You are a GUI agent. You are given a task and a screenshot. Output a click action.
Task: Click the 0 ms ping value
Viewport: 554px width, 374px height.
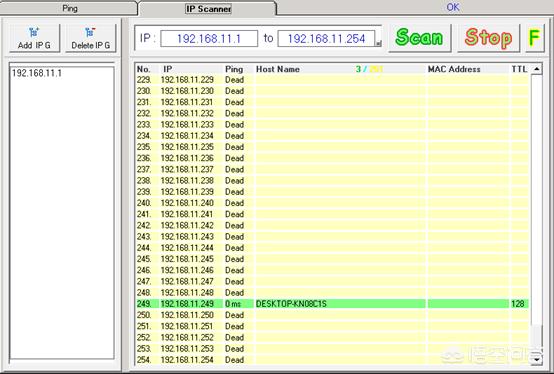point(233,304)
